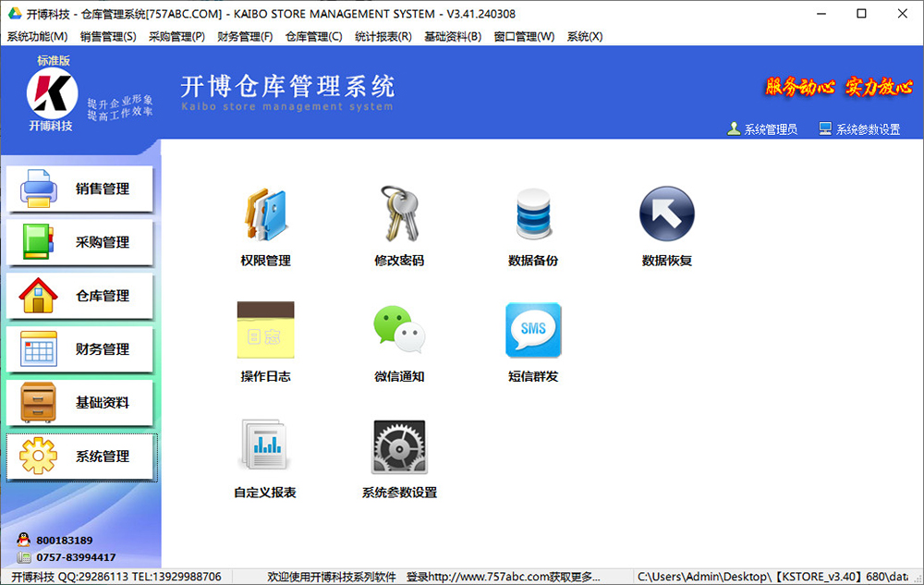Image resolution: width=924 pixels, height=585 pixels.
Task: Click the QQ penguin icon
Action: coord(24,540)
